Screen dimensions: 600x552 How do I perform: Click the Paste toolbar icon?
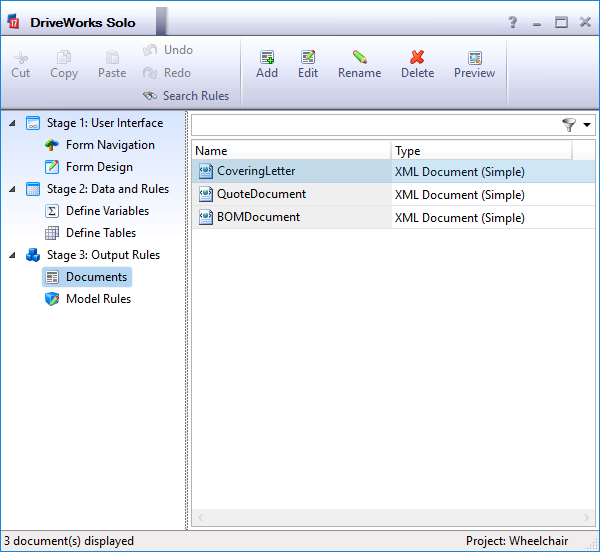(112, 57)
